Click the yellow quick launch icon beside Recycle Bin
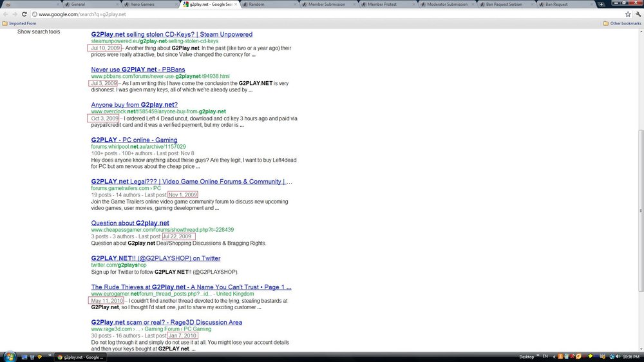 (40, 357)
